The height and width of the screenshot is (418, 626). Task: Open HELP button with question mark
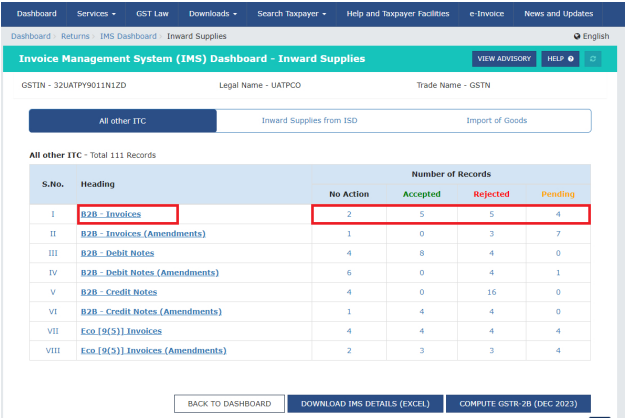pyautogui.click(x=560, y=59)
